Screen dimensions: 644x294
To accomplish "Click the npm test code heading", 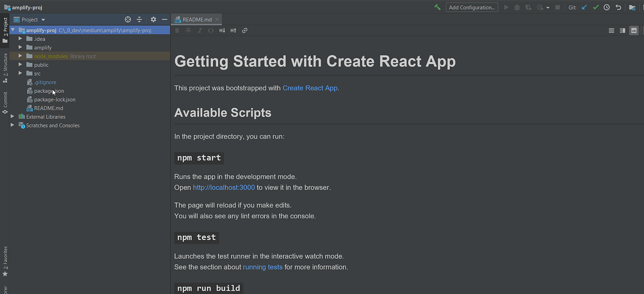I will [x=197, y=237].
